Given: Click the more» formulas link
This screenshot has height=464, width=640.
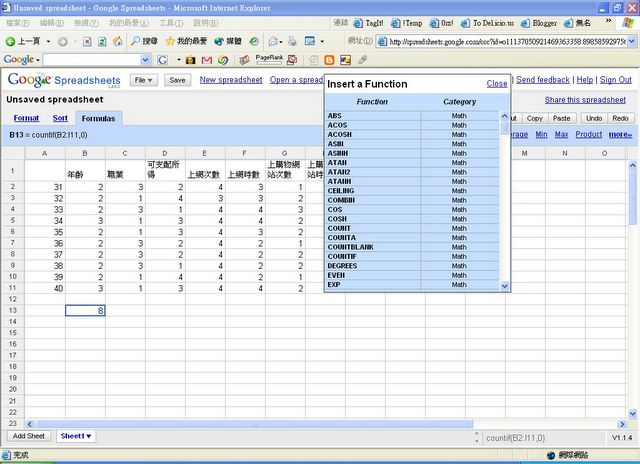Looking at the screenshot, I should [x=620, y=135].
